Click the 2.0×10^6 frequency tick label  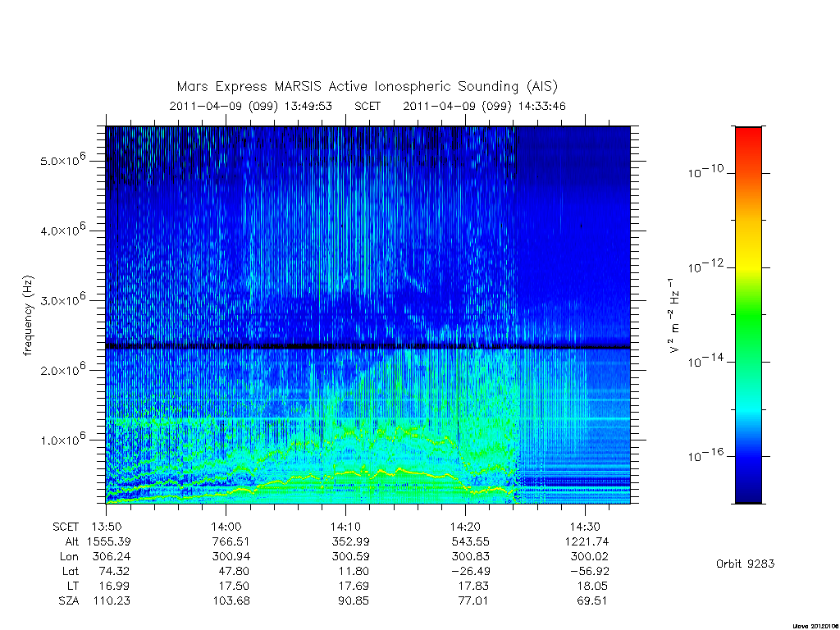[x=62, y=370]
